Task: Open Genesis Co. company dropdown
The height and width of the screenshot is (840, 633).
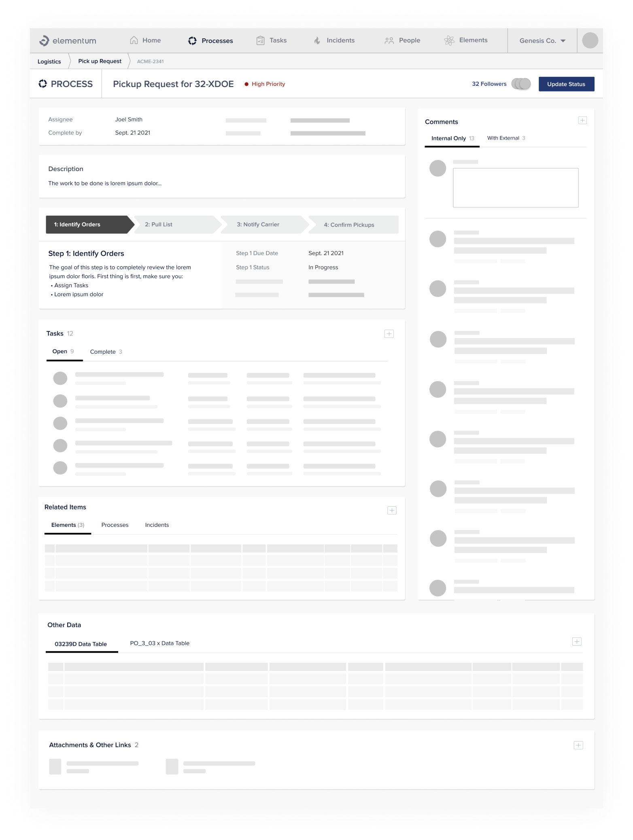Action: click(542, 40)
